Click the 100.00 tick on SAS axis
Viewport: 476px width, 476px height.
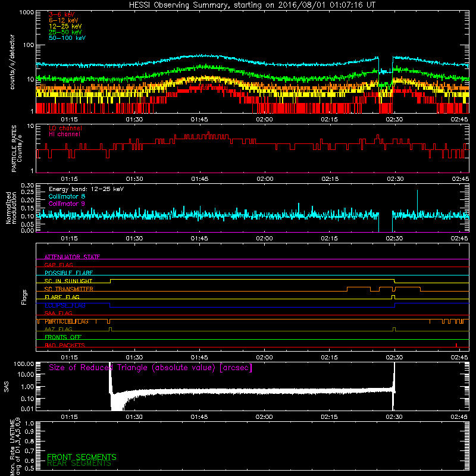point(24,364)
